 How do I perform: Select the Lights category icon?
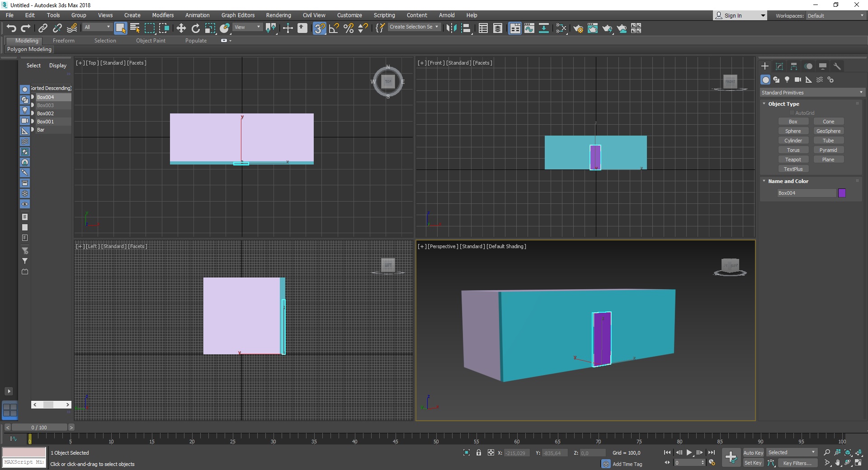(x=787, y=80)
